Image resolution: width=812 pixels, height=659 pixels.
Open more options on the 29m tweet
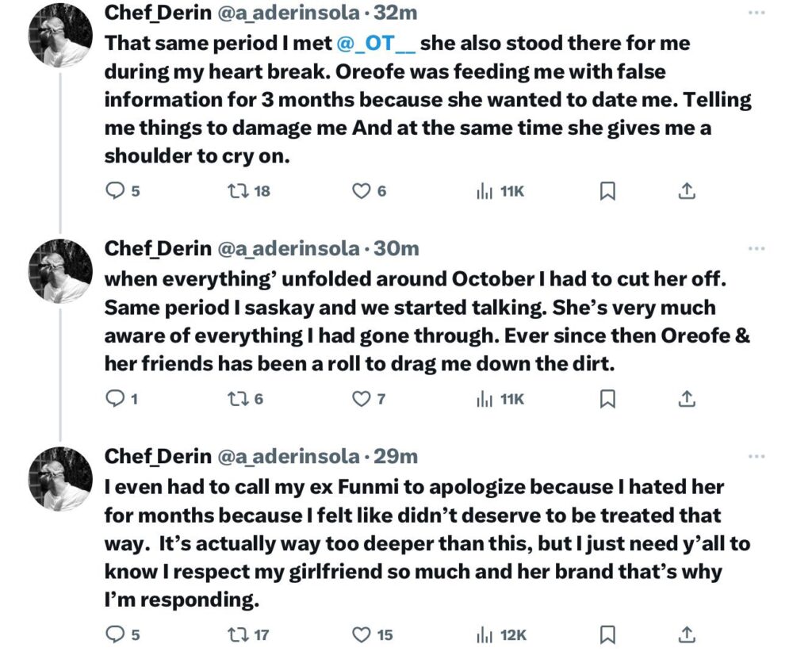pyautogui.click(x=756, y=457)
